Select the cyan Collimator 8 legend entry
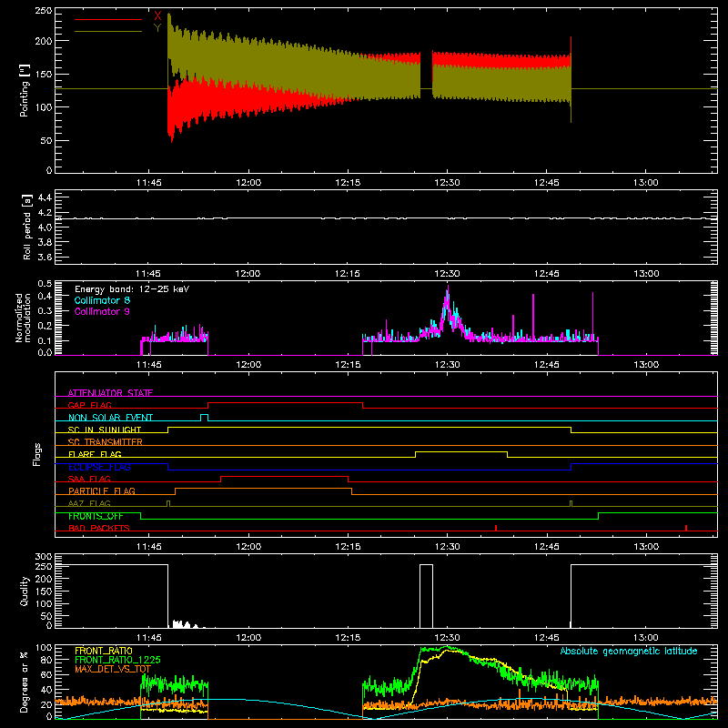 [x=102, y=300]
